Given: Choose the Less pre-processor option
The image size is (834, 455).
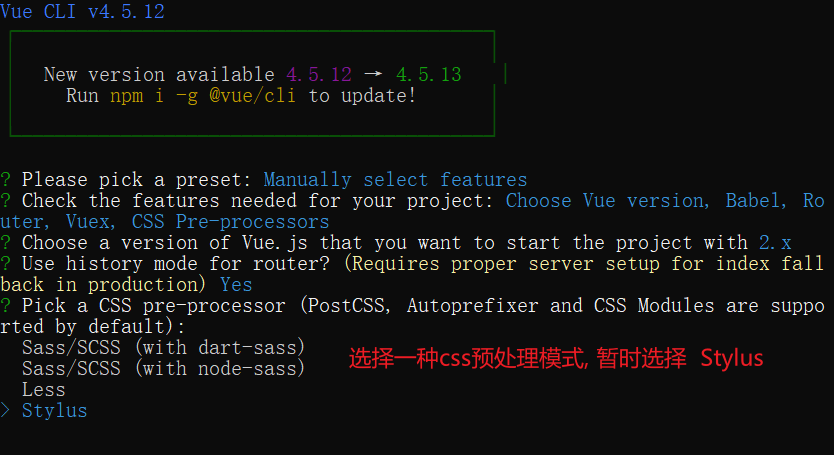Looking at the screenshot, I should 44,390.
